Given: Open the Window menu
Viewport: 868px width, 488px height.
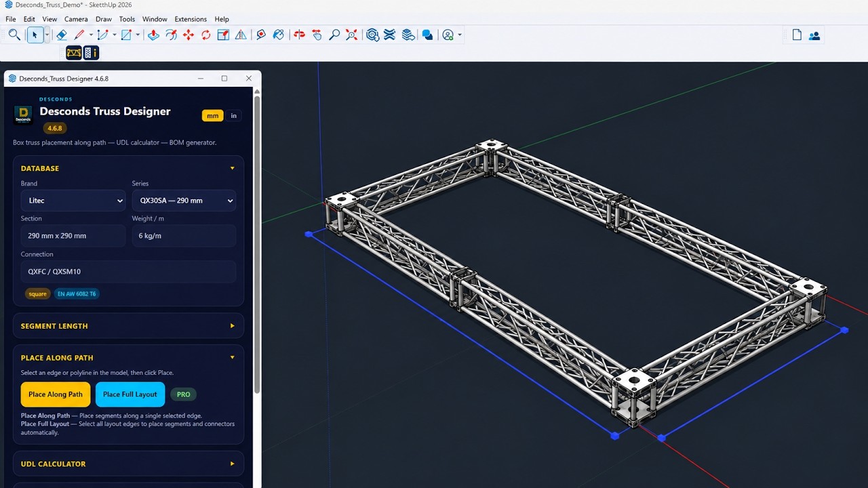Looking at the screenshot, I should coord(155,19).
